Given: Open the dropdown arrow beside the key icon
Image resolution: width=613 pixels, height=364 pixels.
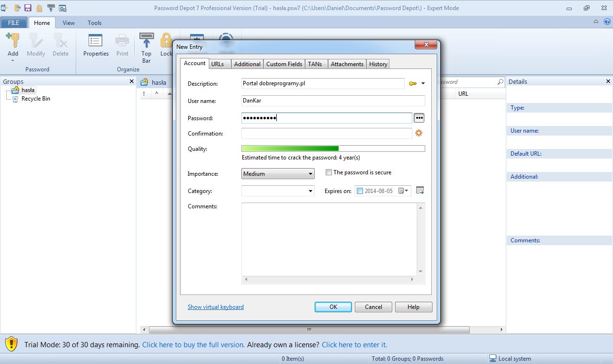Looking at the screenshot, I should click(423, 83).
